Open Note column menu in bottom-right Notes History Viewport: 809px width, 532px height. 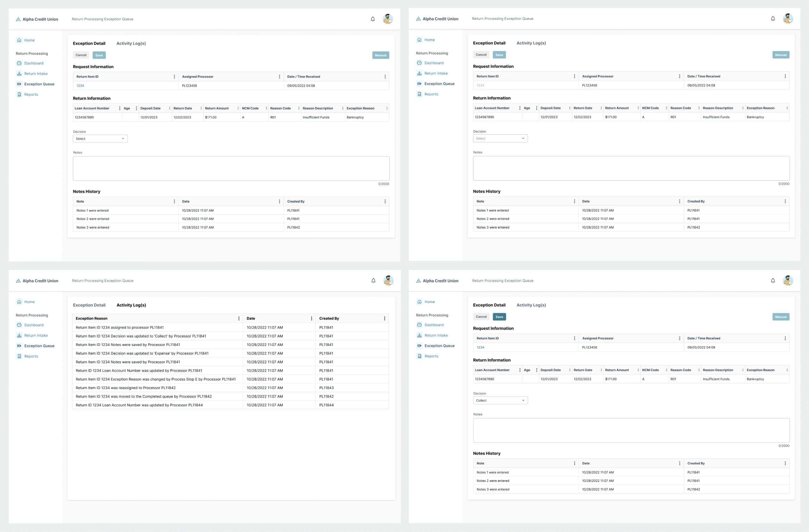[575, 463]
